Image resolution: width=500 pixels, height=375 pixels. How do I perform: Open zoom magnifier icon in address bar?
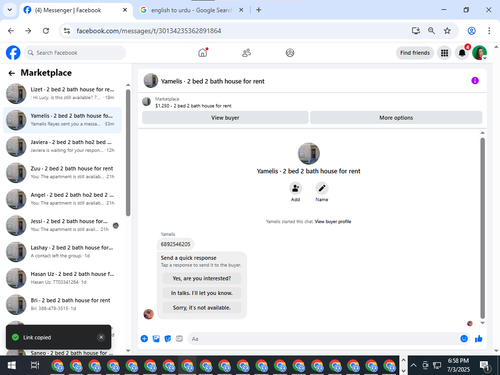coord(431,31)
